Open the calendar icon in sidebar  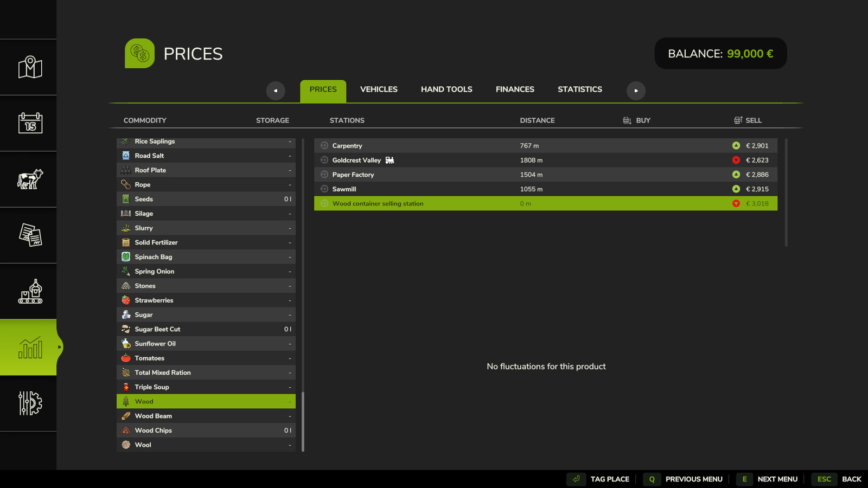30,123
